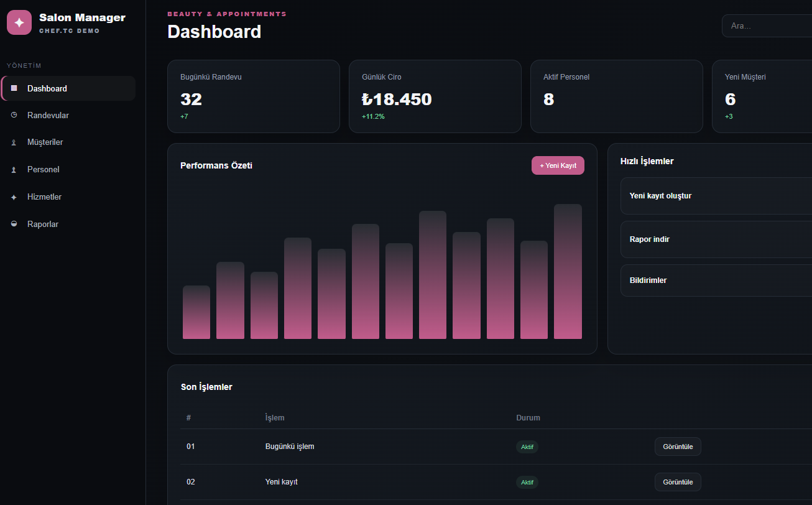Image resolution: width=812 pixels, height=505 pixels.
Task: Focus the Ara search field
Action: 767,26
